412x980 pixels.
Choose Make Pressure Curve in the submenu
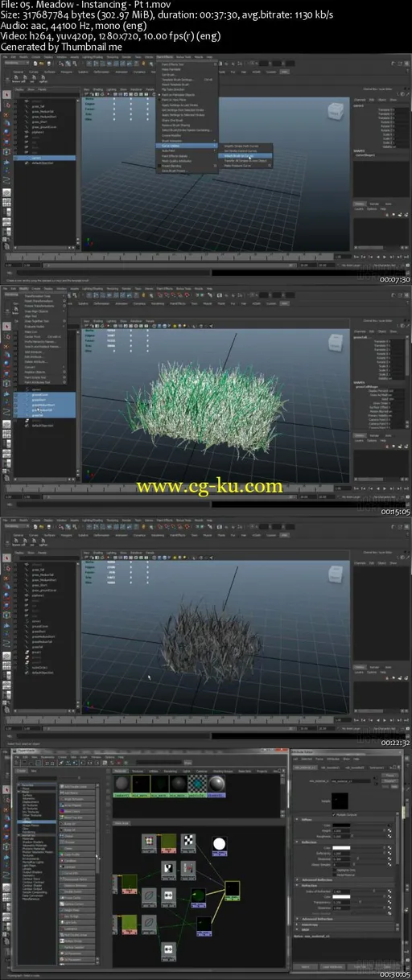tap(238, 166)
